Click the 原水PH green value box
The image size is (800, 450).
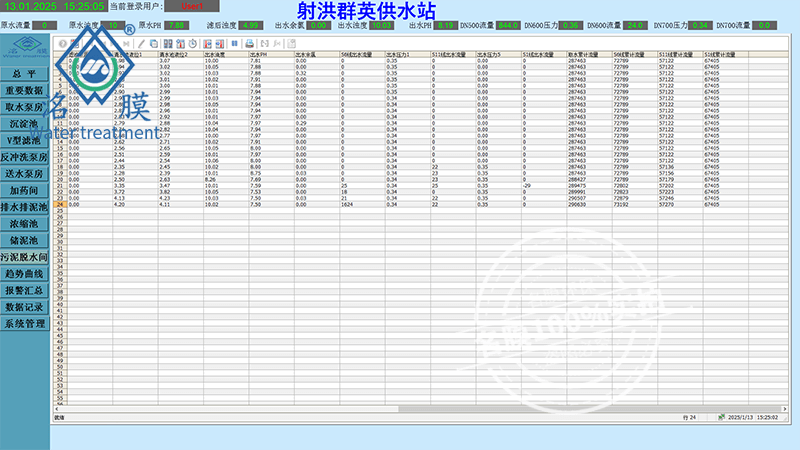pyautogui.click(x=175, y=24)
